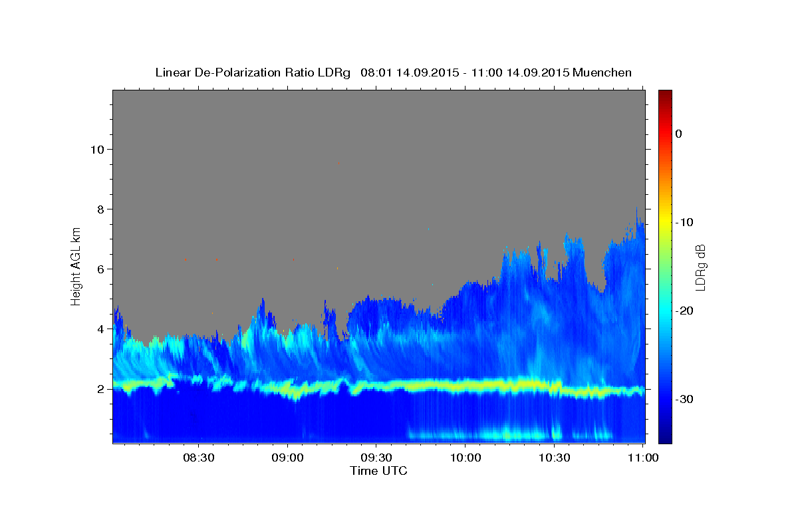Click the dark blue bottom of the colorbar
798x532 pixels.
pyautogui.click(x=665, y=438)
